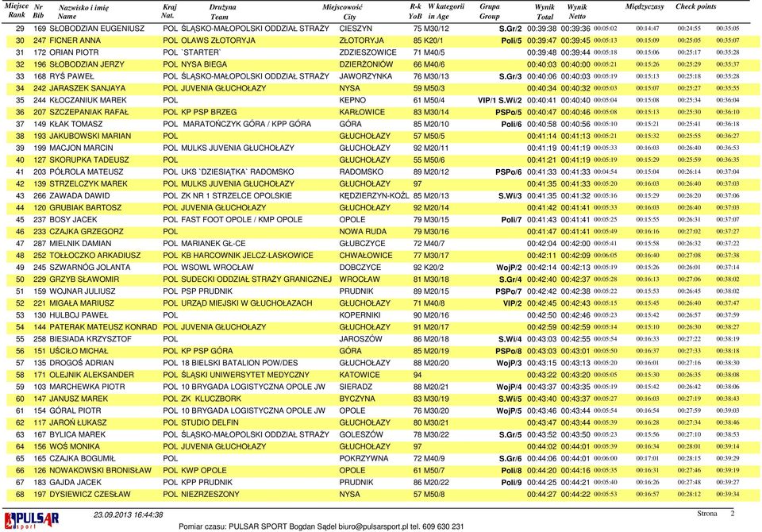The height and width of the screenshot is (532, 762).
Task: Select name KŁAK TOMASZ
Action: (76, 124)
